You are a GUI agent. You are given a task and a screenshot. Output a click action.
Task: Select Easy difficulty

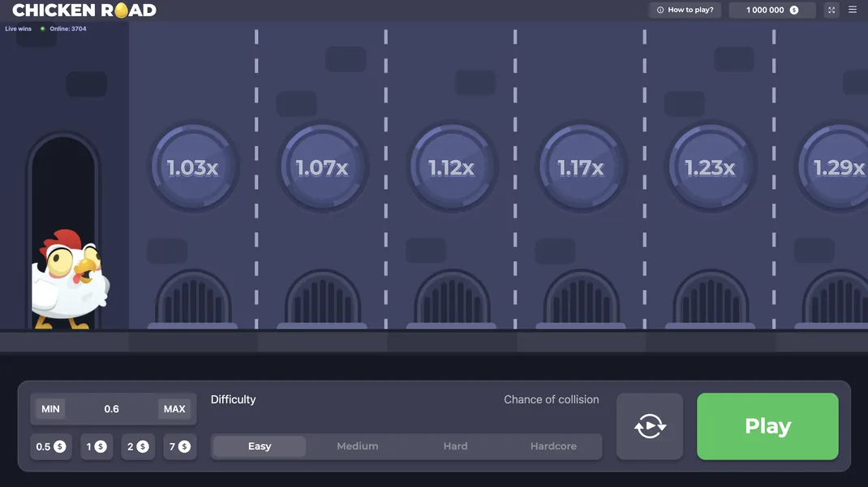click(x=260, y=446)
